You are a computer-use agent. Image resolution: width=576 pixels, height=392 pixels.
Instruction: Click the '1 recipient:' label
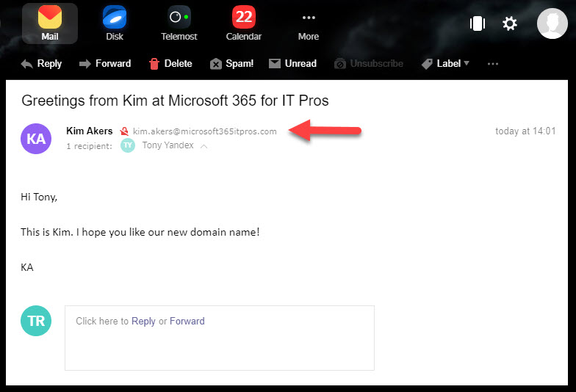(x=90, y=146)
